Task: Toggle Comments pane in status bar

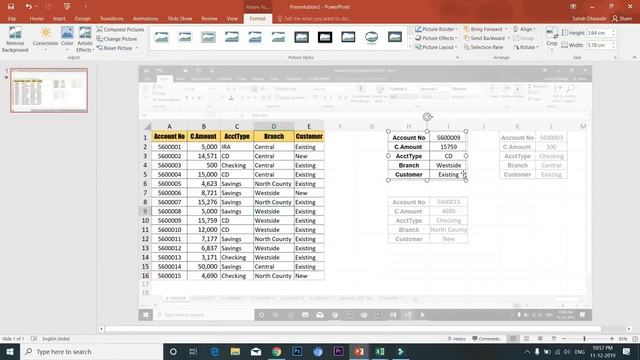Action: (486, 339)
